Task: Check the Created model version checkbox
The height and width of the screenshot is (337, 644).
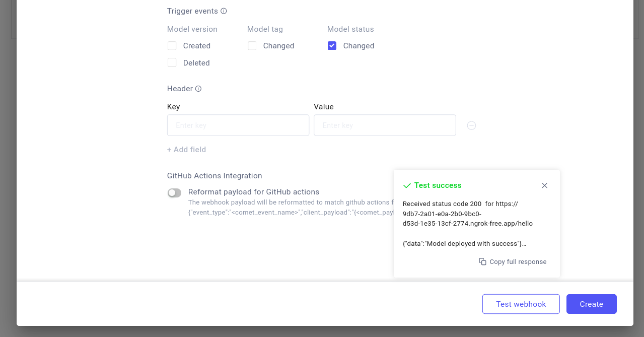Action: tap(172, 45)
